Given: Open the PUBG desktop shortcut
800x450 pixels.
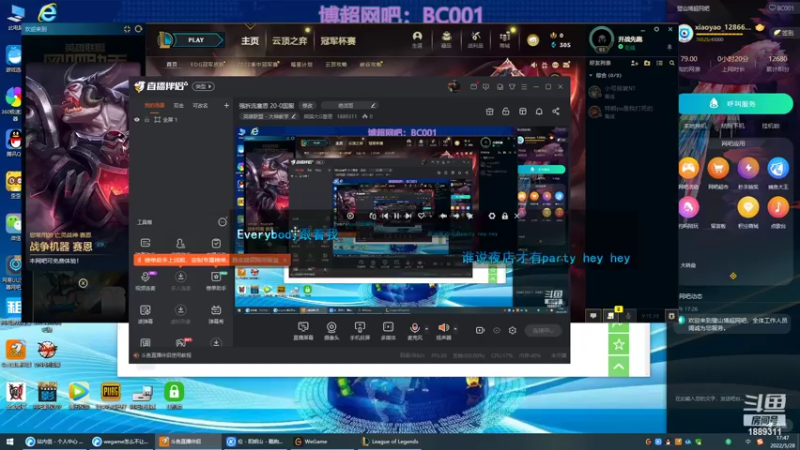Looking at the screenshot, I should coord(111,395).
